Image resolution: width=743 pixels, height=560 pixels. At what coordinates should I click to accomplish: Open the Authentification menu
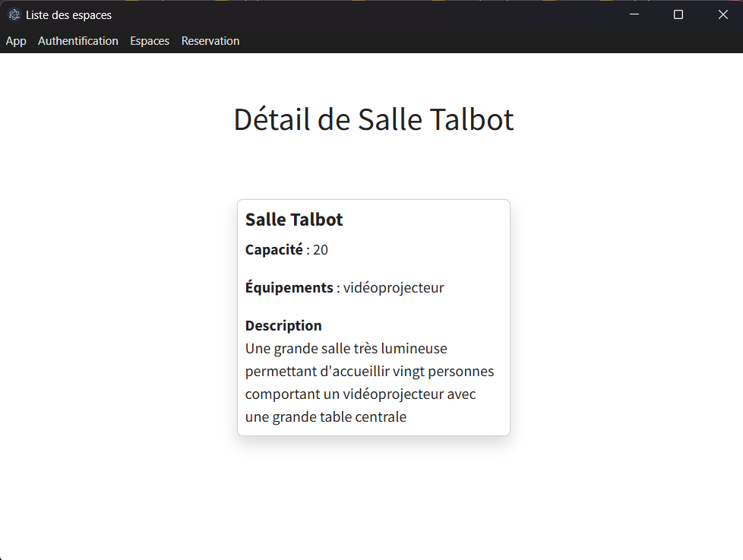click(78, 41)
